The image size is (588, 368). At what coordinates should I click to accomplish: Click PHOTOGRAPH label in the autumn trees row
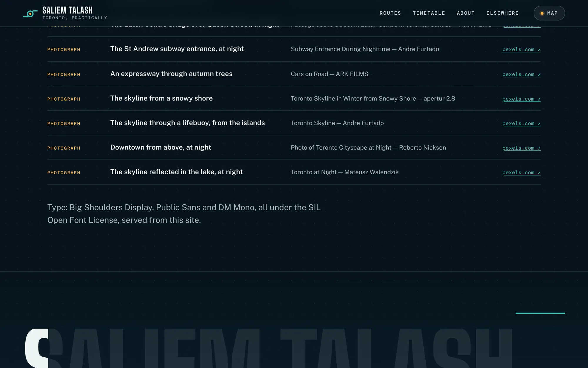[x=64, y=75]
